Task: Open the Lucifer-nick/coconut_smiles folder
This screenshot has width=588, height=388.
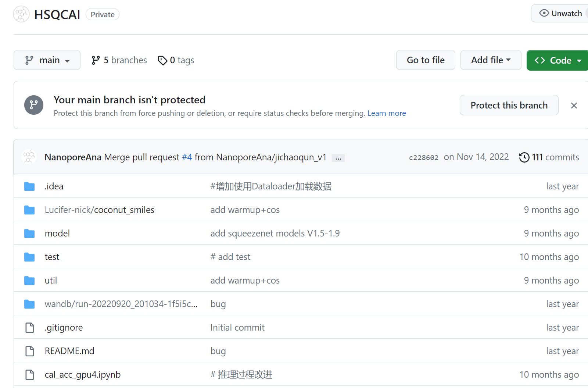Action: (100, 210)
